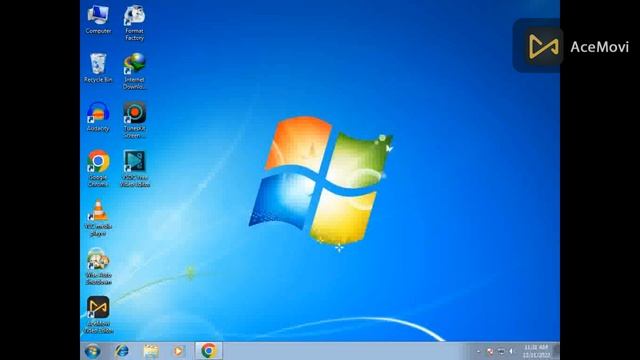Image resolution: width=640 pixels, height=360 pixels.
Task: Launch Internet Explorer from the taskbar
Action: [x=122, y=351]
